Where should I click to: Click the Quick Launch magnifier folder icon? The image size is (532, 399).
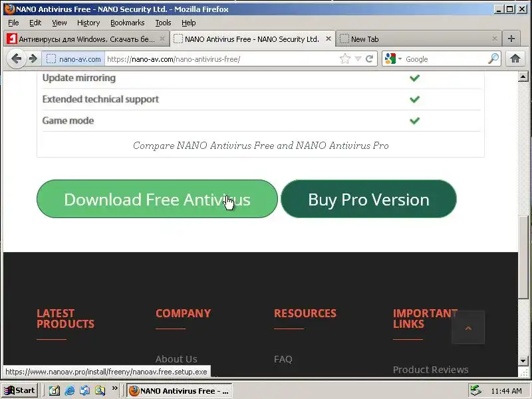100,390
